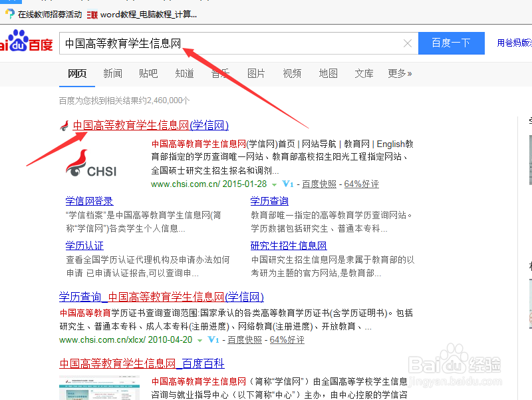Switch to the 视频 tab

[x=292, y=73]
